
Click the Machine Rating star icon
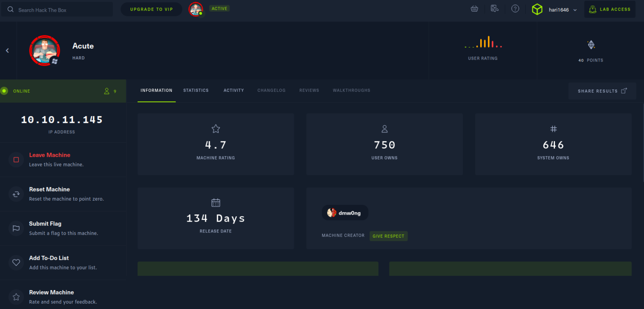pyautogui.click(x=216, y=129)
